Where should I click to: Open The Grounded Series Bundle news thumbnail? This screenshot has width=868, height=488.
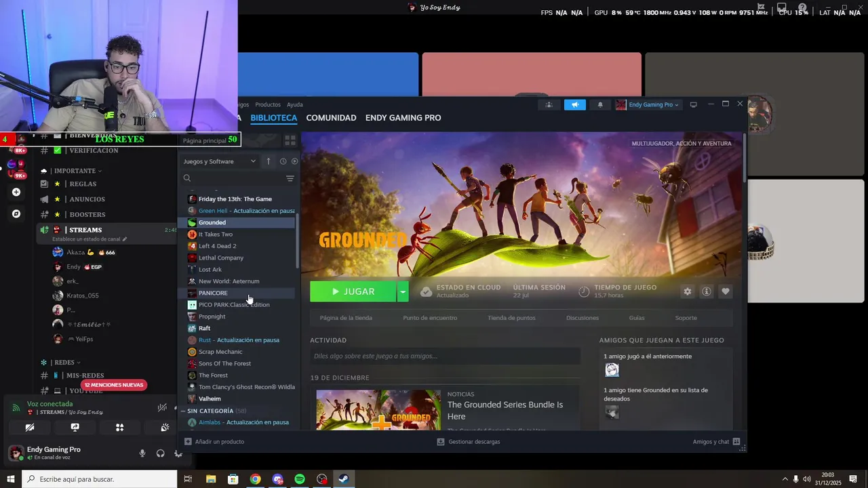[x=378, y=409]
